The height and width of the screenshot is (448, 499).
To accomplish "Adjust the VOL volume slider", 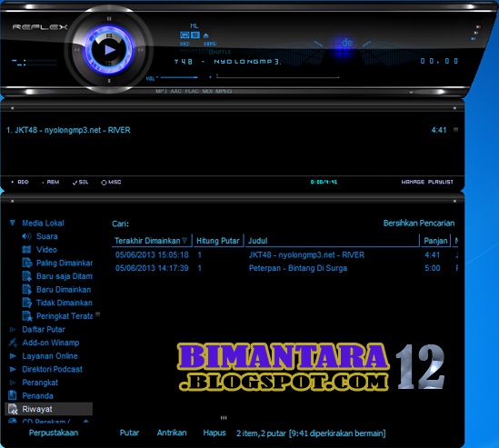I will [179, 77].
